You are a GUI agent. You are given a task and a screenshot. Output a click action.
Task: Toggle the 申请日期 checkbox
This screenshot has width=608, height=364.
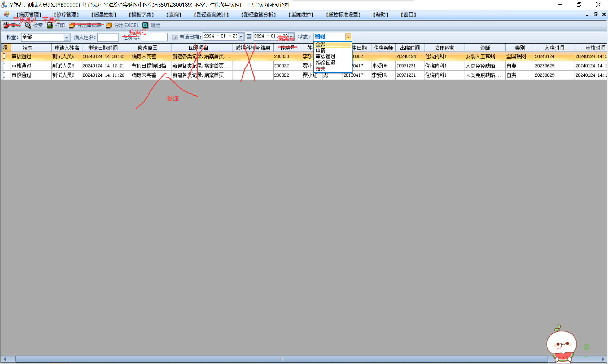point(175,37)
